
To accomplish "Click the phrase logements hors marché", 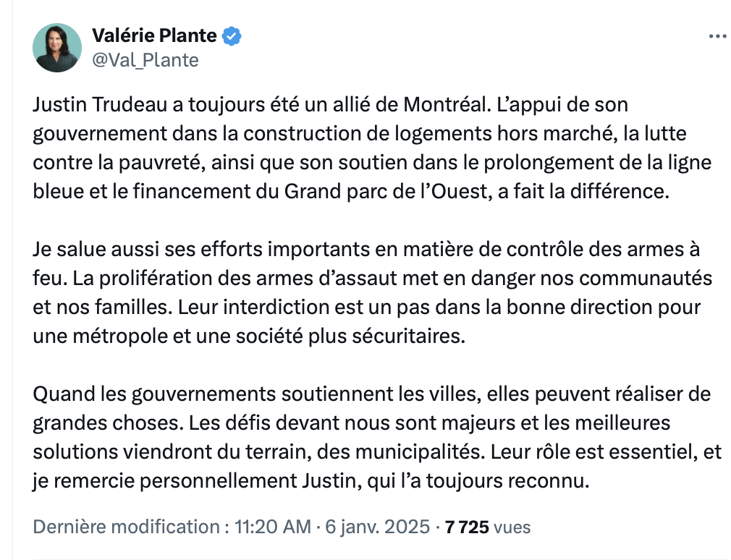I will (504, 134).
